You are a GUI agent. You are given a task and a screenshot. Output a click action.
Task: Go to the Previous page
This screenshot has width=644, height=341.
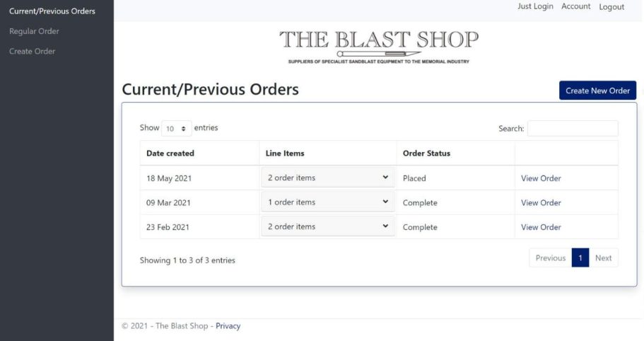(550, 258)
